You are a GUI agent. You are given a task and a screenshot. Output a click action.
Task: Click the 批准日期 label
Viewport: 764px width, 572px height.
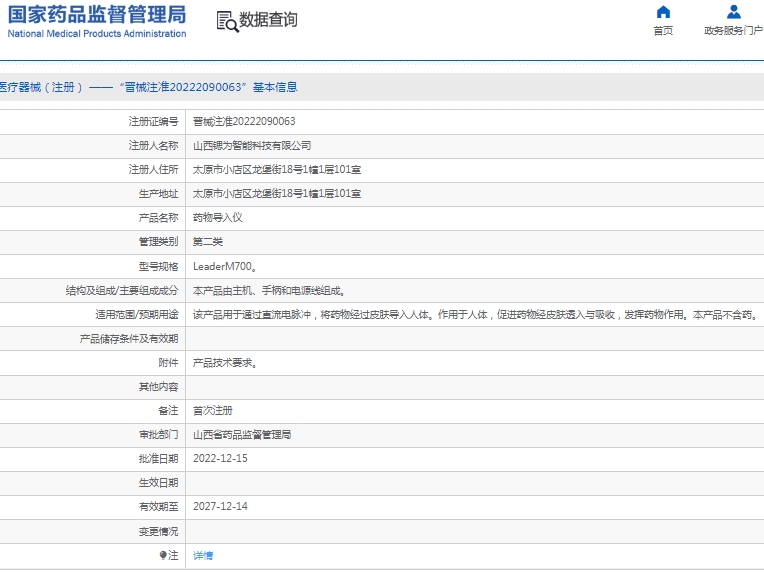[158, 459]
